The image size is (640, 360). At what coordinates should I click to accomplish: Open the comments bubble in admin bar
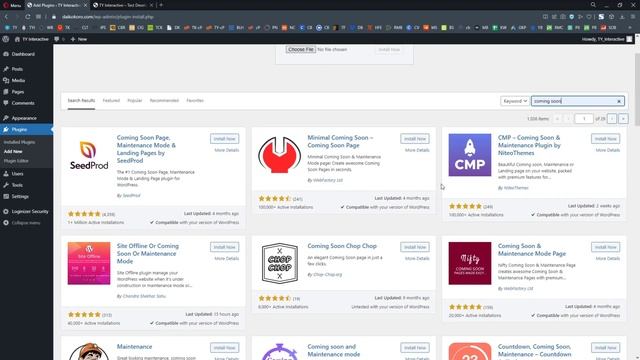pos(58,39)
